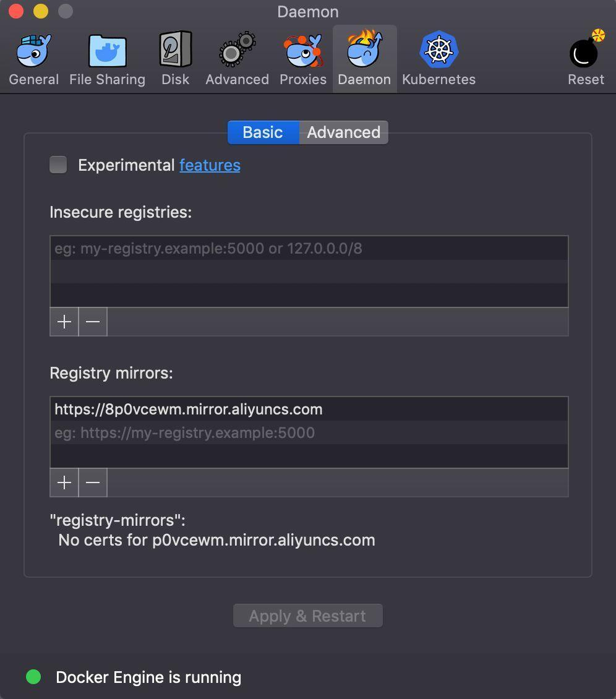Remove registry mirror with minus button
Image resolution: width=616 pixels, height=699 pixels.
coord(93,482)
